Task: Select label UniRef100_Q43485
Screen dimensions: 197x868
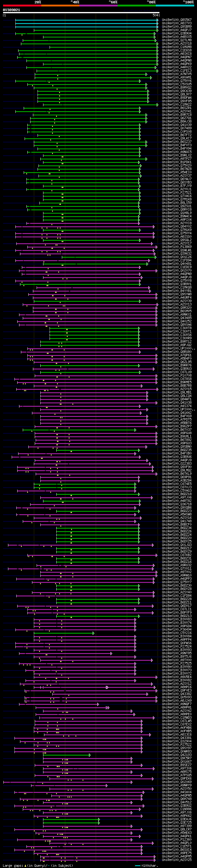Action: click(x=177, y=318)
